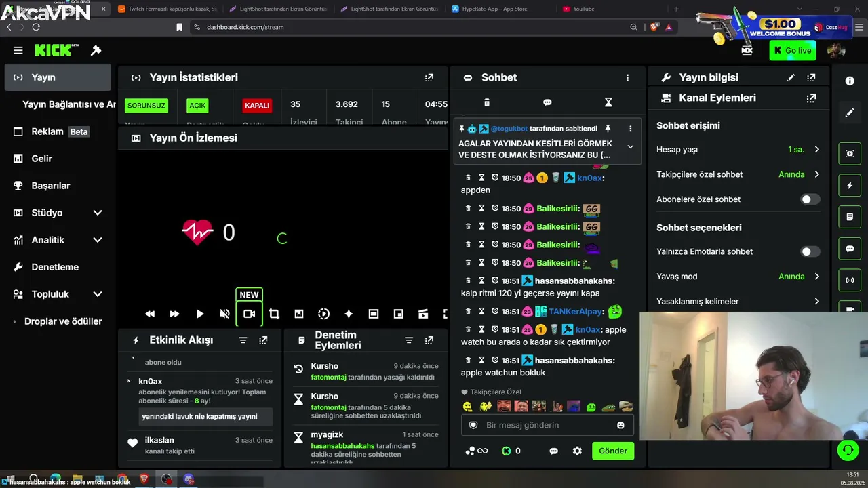Click the camera icon marked NEW
868x488 pixels.
click(249, 314)
